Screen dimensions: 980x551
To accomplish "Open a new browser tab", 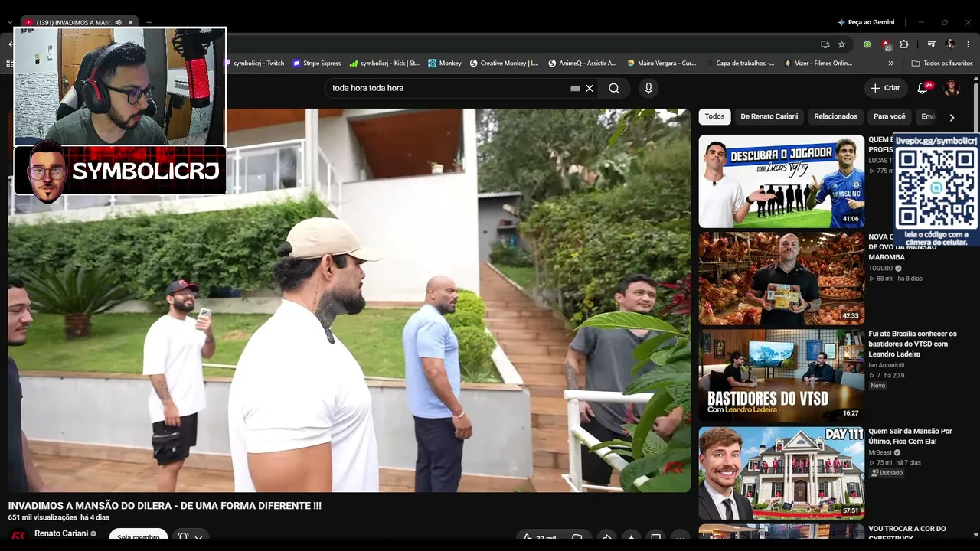I will [149, 23].
